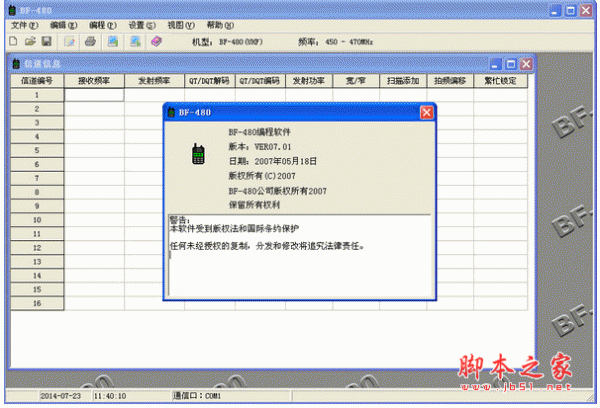600x408 pixels.
Task: Open the 文件(F) menu
Action: point(24,26)
